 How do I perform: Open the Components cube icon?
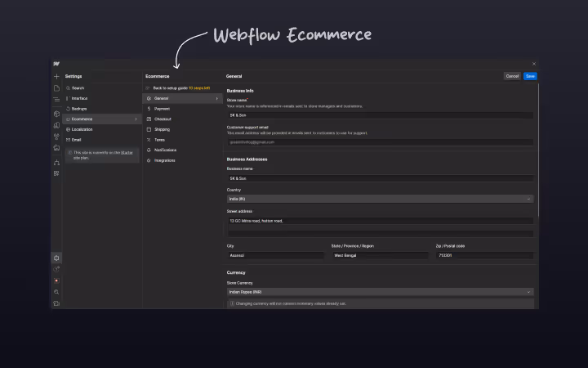(x=56, y=114)
